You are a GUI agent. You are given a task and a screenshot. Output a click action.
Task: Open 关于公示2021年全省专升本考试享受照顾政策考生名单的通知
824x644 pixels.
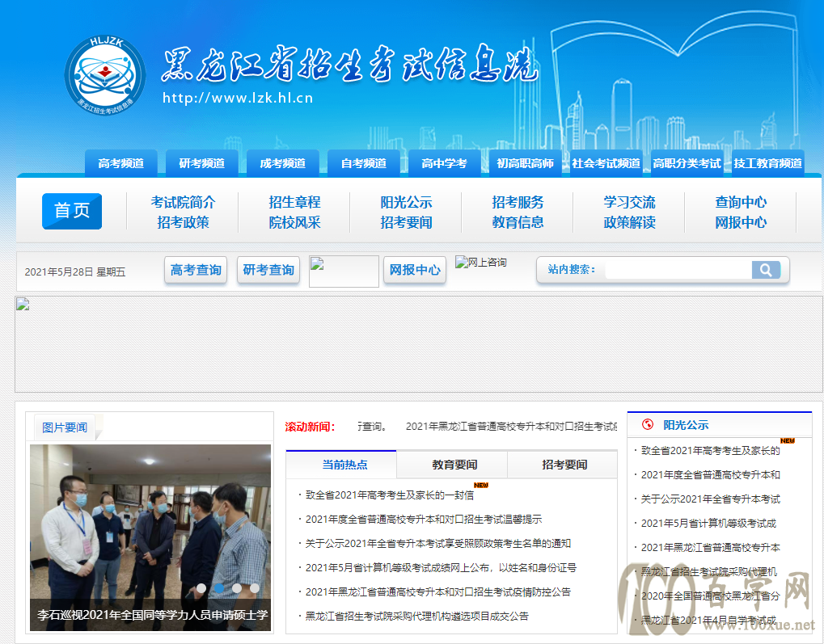coord(437,543)
